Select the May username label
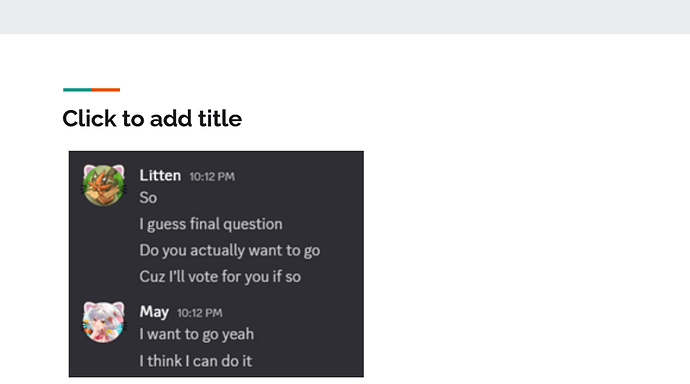This screenshot has width=690, height=384. coord(154,312)
